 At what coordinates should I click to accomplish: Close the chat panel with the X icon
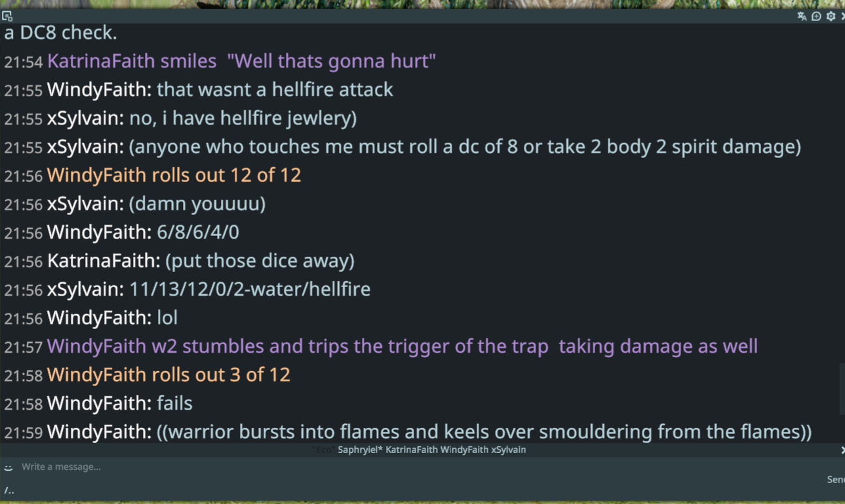[x=842, y=16]
